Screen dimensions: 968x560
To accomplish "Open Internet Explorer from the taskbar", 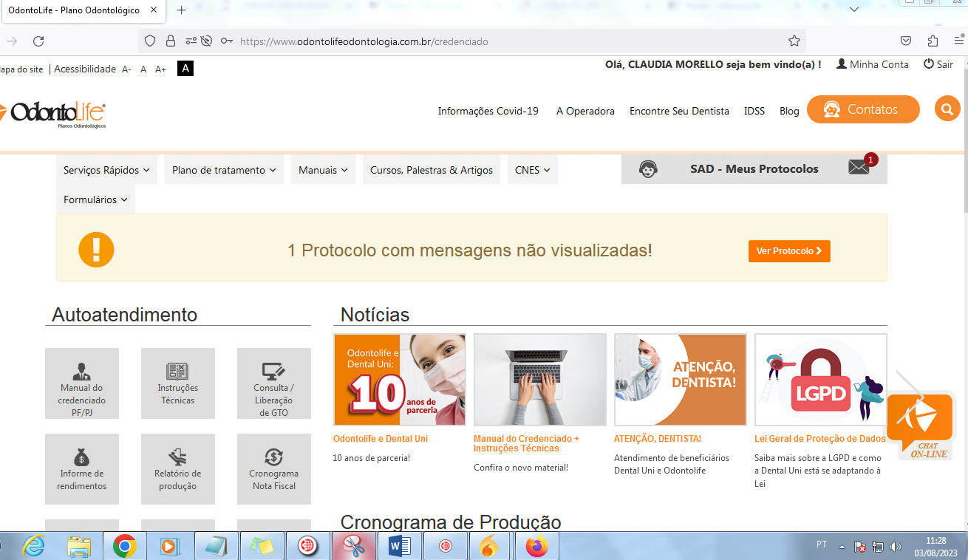I will coord(33,547).
